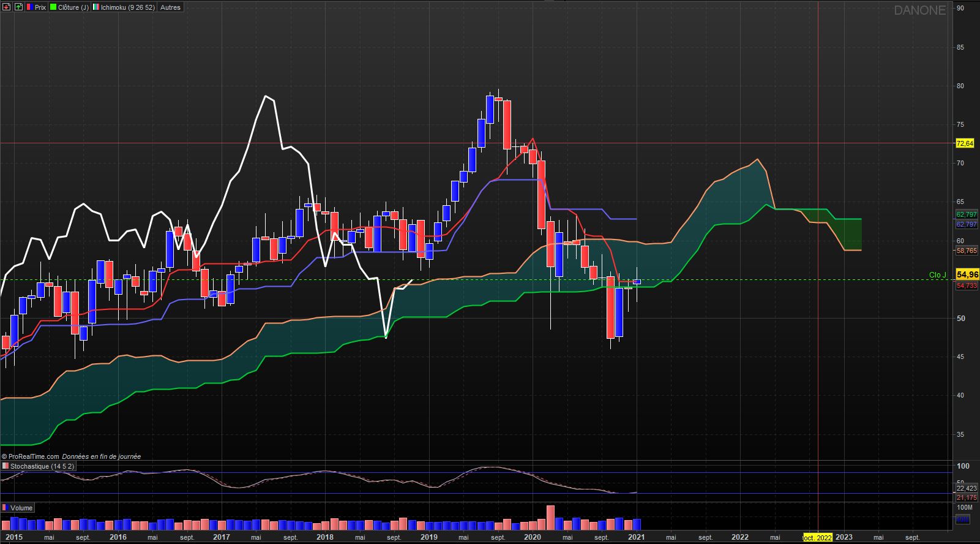Click the green Clôture color swatch
980x544 pixels.
click(x=53, y=7)
